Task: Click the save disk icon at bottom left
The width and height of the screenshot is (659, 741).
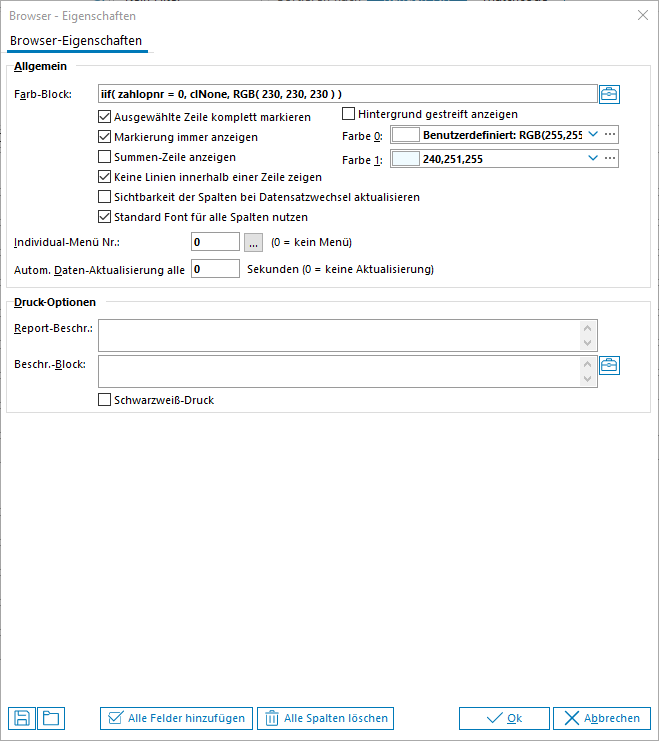Action: 21,718
